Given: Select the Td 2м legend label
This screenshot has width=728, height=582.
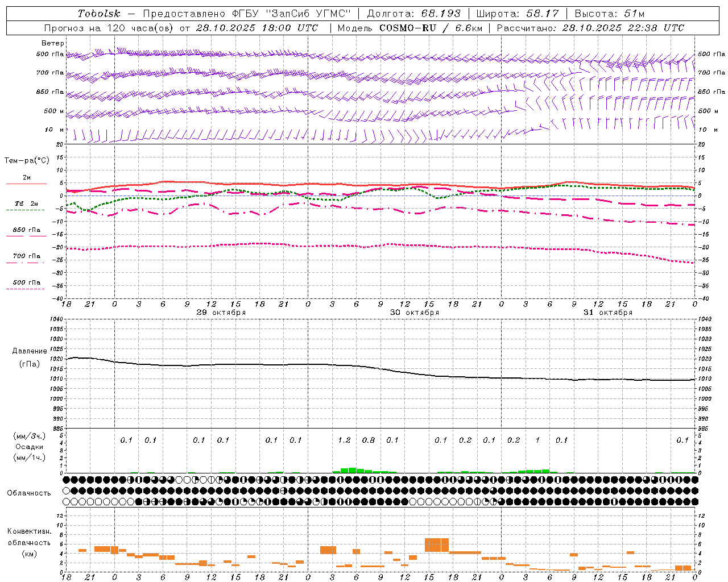Looking at the screenshot, I should click(27, 203).
